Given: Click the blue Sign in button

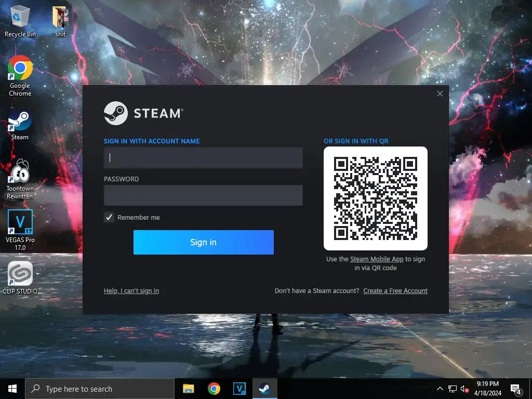Looking at the screenshot, I should [204, 242].
